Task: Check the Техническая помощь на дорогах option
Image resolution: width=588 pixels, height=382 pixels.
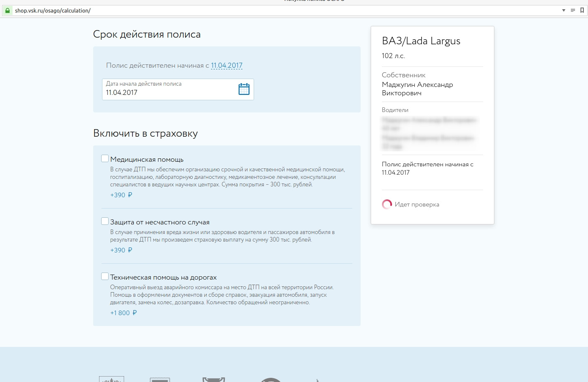Action: click(x=105, y=276)
